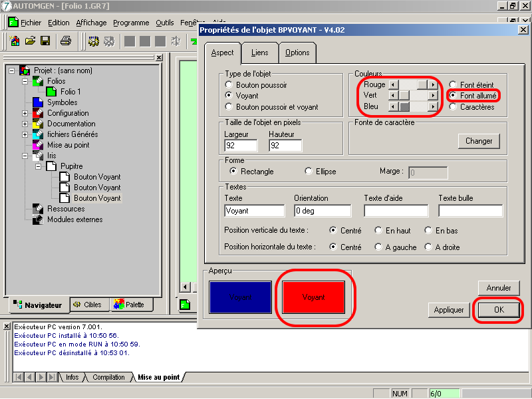Click the new project toolbar icon

(14, 41)
